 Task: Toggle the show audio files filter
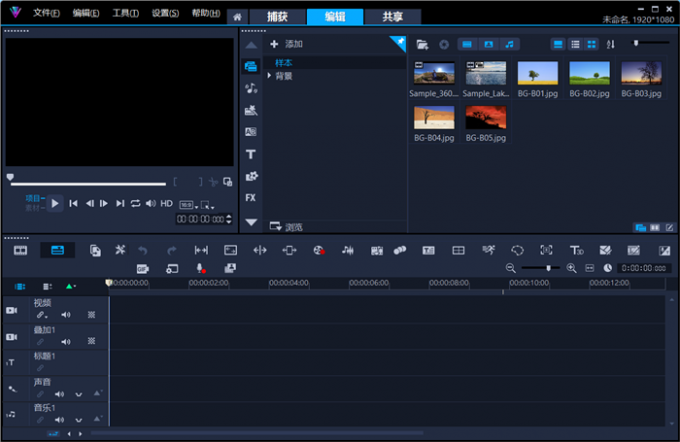pos(510,44)
